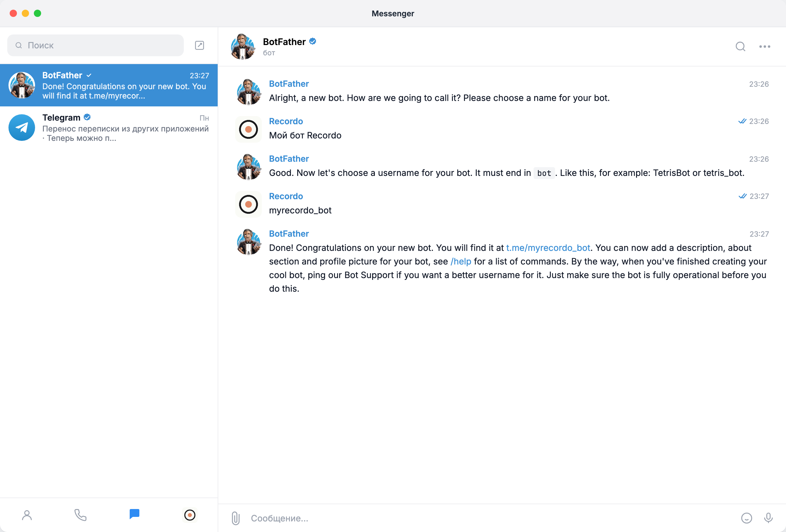The width and height of the screenshot is (786, 532).
Task: Focus the Поиск search field
Action: click(x=95, y=45)
